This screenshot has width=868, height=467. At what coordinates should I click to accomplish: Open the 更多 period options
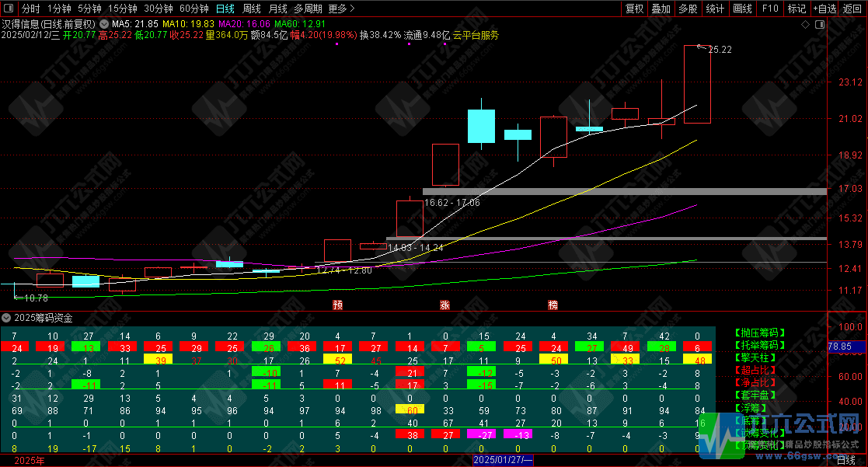(341, 9)
